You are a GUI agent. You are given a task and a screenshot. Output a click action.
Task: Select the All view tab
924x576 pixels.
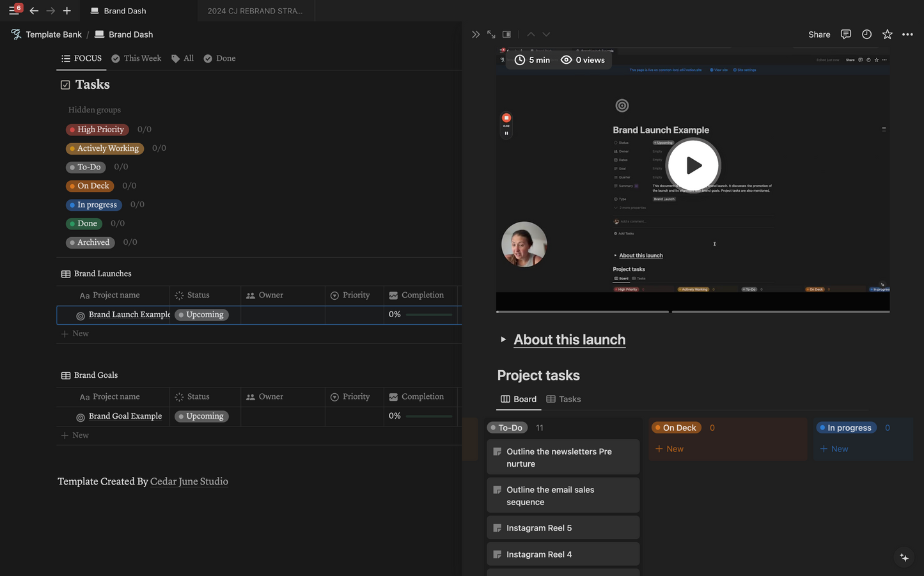[x=182, y=58]
